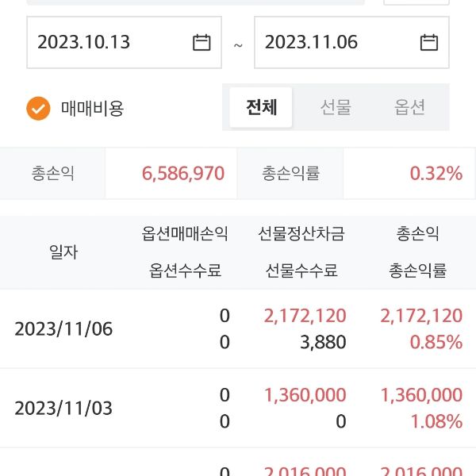Image resolution: width=476 pixels, height=476 pixels.
Task: Click the 선물정산차금 column header
Action: tap(301, 234)
